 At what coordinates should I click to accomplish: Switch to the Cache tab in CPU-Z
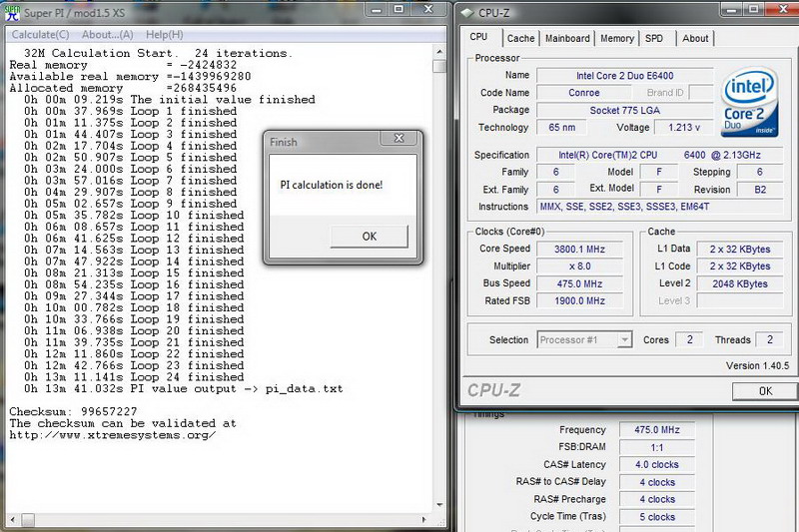[520, 38]
